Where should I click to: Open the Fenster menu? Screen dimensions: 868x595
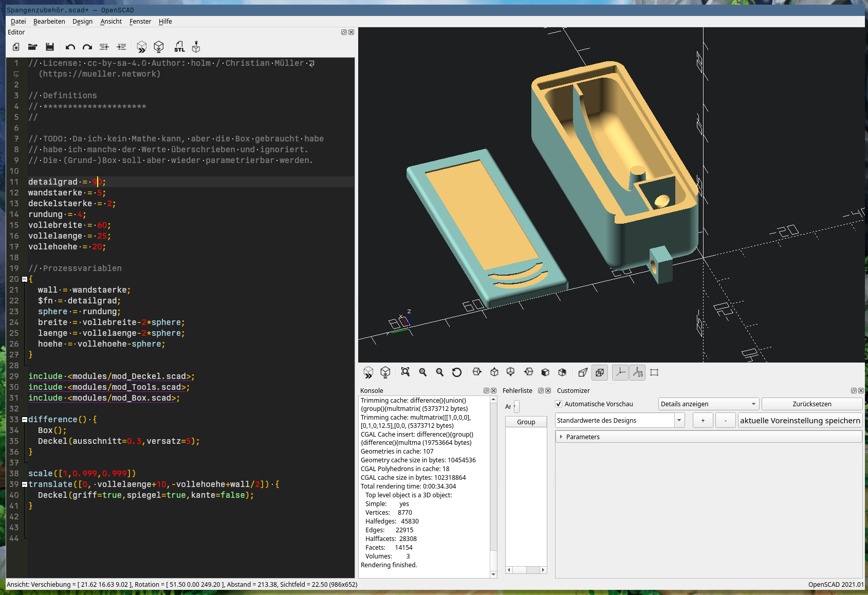point(140,22)
